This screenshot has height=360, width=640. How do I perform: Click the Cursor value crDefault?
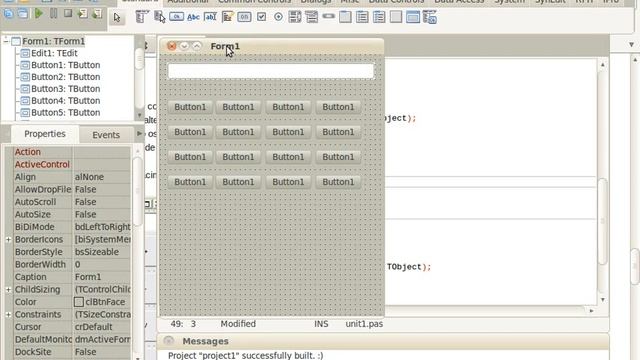coord(93,327)
